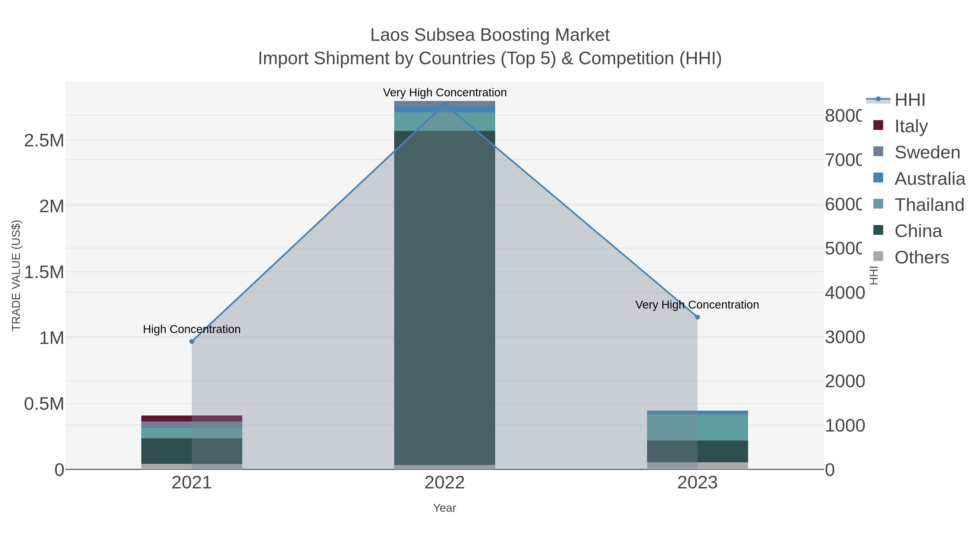Screen dimensions: 980x551
Task: Click the Thailand teal color swatch
Action: [878, 204]
